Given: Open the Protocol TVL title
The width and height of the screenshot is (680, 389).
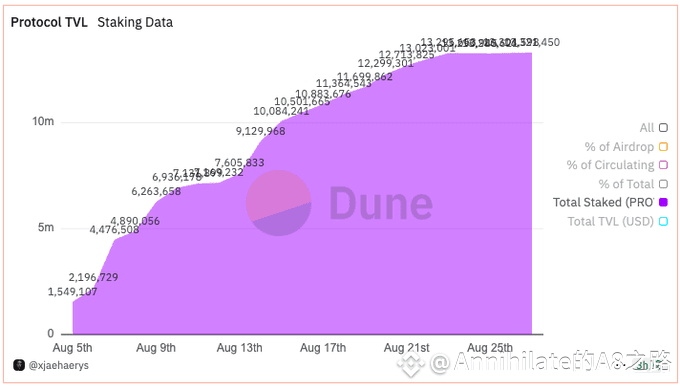Looking at the screenshot, I should tap(49, 22).
